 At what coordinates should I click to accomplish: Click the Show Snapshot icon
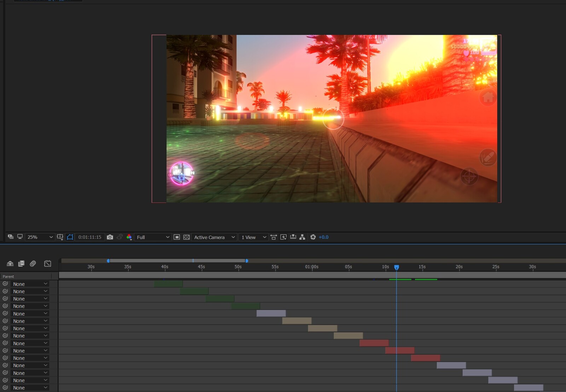pos(120,237)
